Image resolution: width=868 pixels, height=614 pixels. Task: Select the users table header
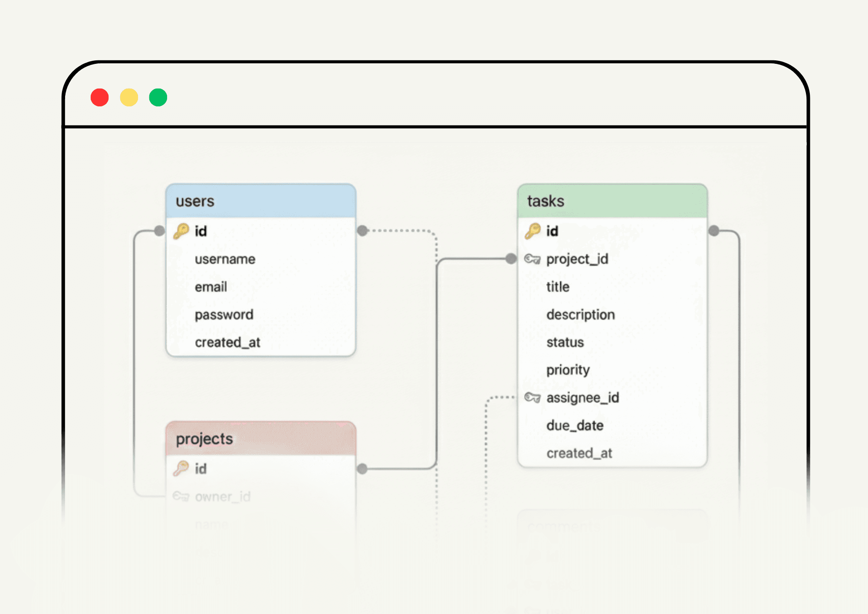(x=260, y=201)
